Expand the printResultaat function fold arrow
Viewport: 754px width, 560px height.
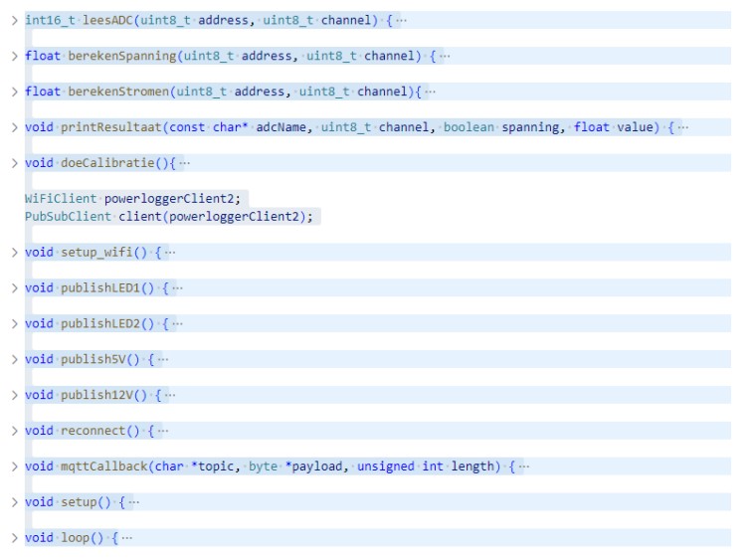[x=14, y=127]
